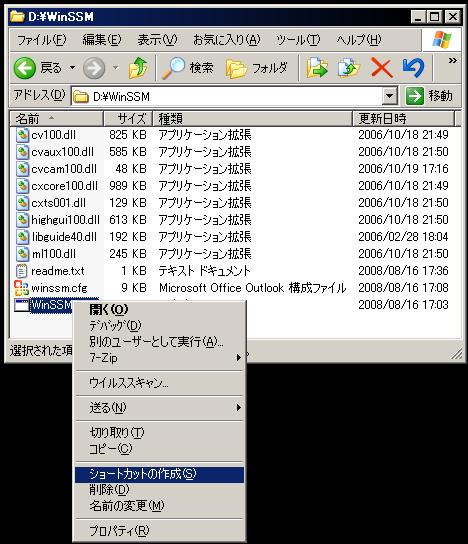Click the Copy To folder icon
Screen dimensions: 468x544
349,68
